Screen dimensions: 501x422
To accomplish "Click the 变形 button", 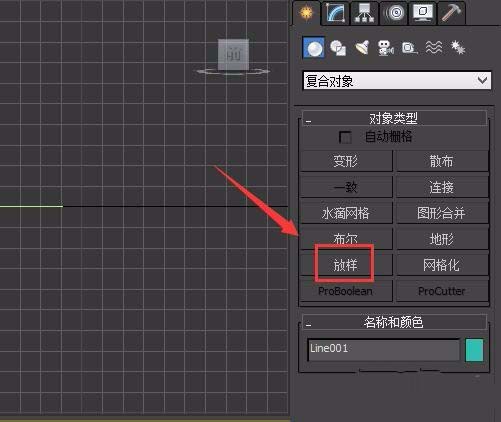I will coord(346,161).
